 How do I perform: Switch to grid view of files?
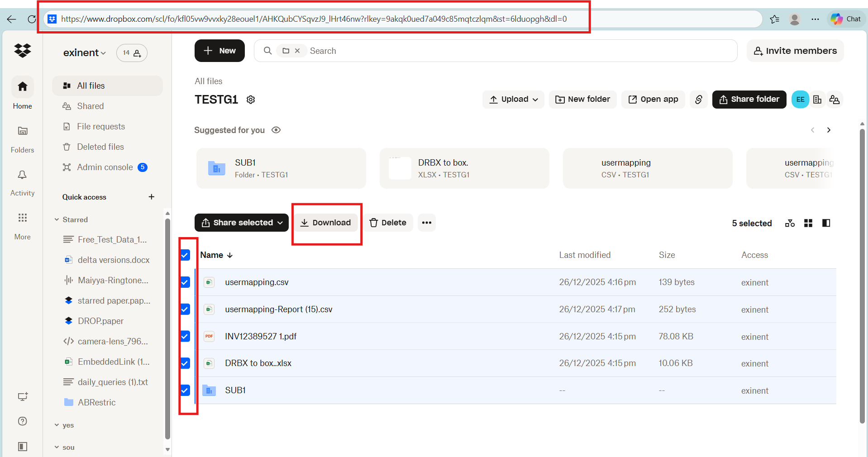click(808, 223)
